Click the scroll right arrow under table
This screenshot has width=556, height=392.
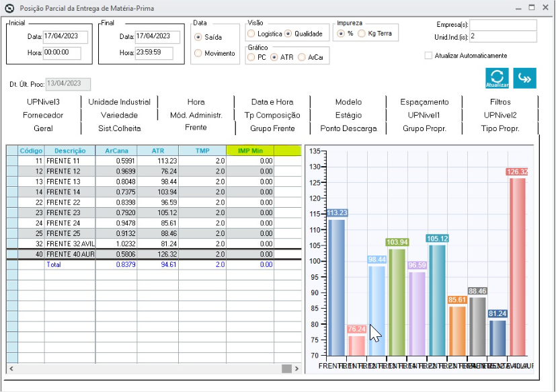point(296,368)
